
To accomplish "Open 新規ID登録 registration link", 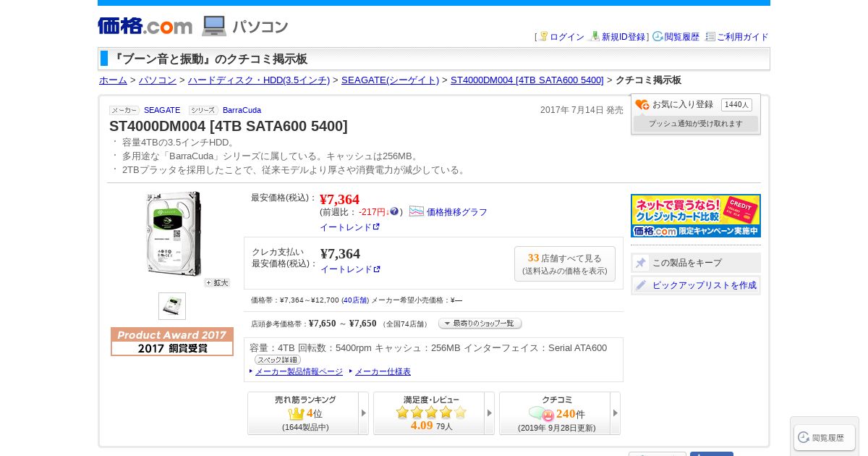I will click(x=623, y=37).
